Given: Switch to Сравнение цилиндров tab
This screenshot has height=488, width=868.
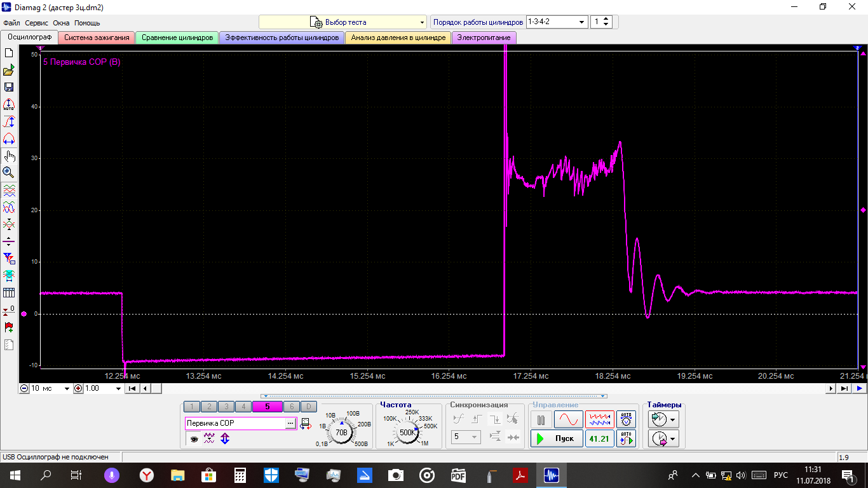Looking at the screenshot, I should pyautogui.click(x=177, y=37).
